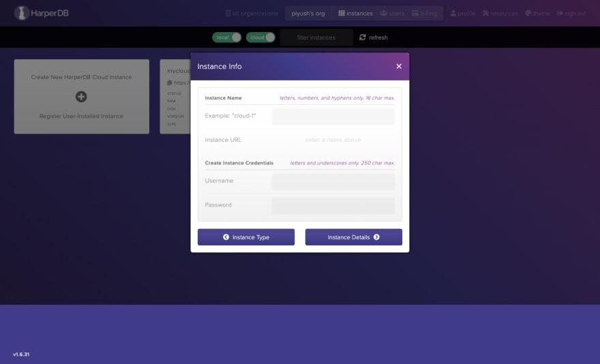Viewport: 600px width, 364px height.
Task: Go back to Instance Type
Action: pos(246,237)
